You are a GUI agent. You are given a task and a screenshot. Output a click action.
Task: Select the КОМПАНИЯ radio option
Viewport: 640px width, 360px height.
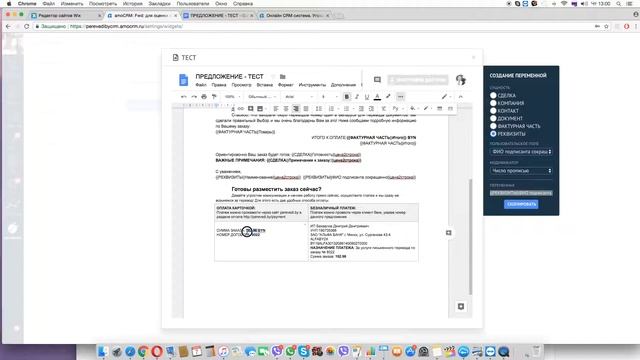click(493, 103)
